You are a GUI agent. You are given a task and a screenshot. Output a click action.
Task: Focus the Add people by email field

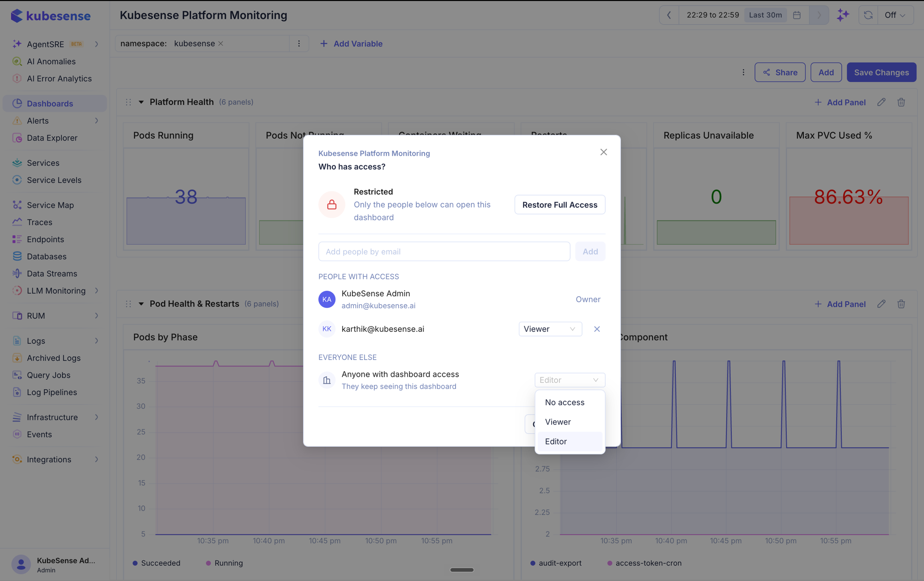coord(444,251)
